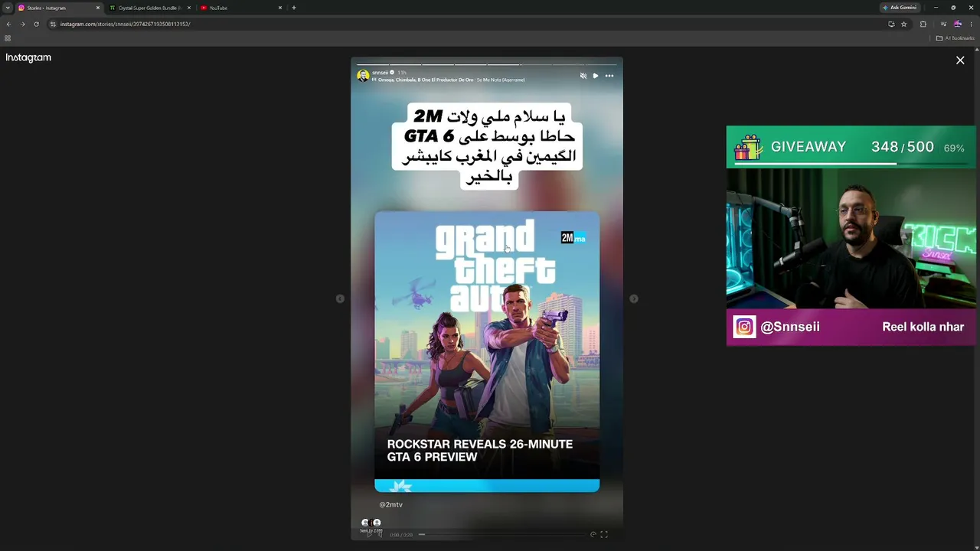Click the @Snnseii handle on stream overlay
The height and width of the screenshot is (551, 980).
pyautogui.click(x=790, y=327)
